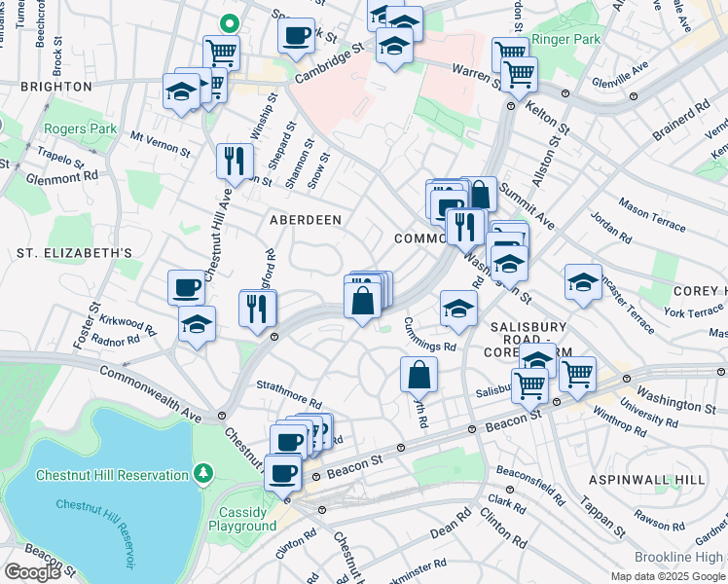Open the lower grocery cart marker on Warren St
Image resolution: width=728 pixels, height=584 pixels.
[519, 78]
